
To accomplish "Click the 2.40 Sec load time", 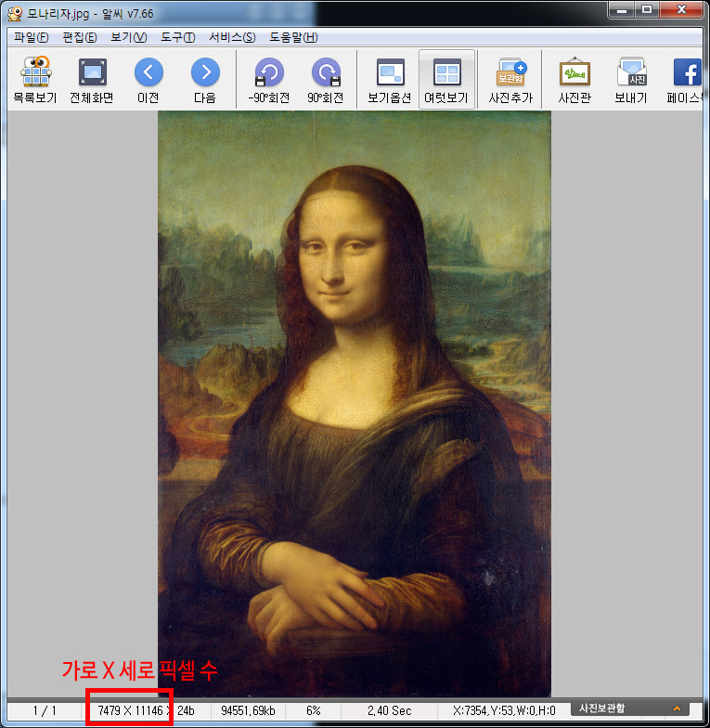I will point(390,710).
